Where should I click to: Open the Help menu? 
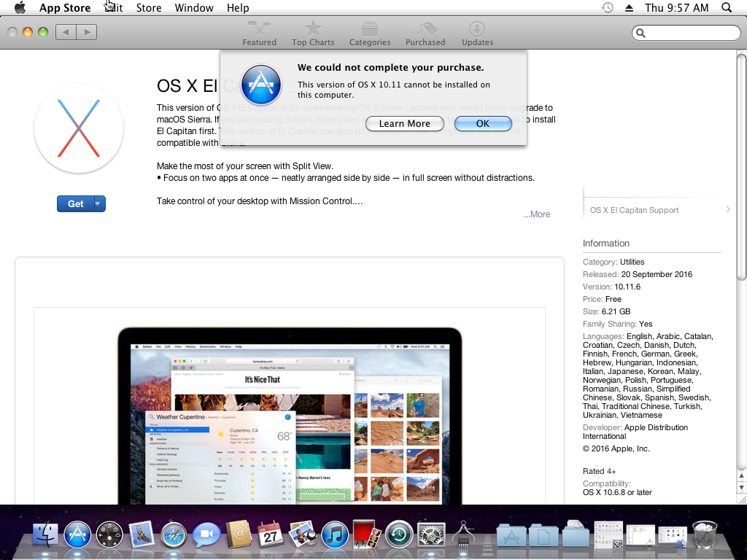pyautogui.click(x=238, y=7)
